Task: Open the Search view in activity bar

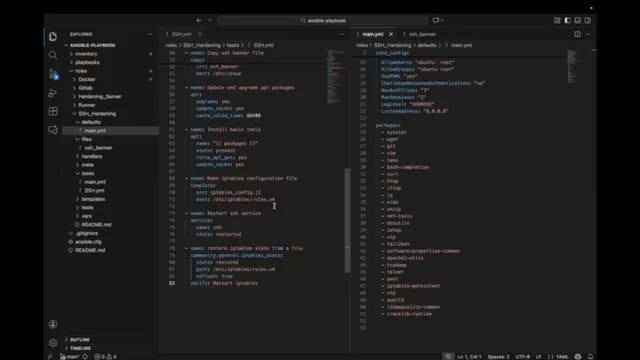Action: (53, 55)
